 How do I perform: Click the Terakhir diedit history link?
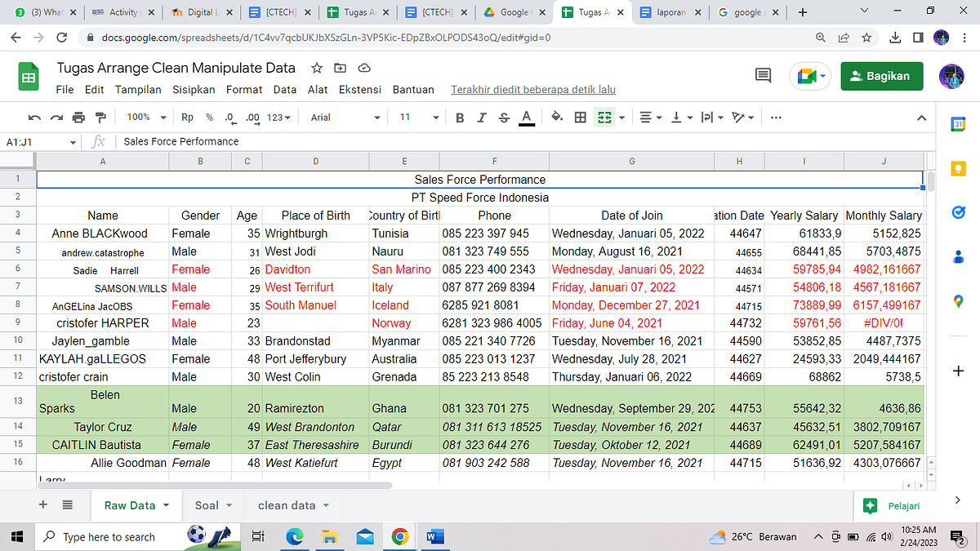click(x=532, y=90)
